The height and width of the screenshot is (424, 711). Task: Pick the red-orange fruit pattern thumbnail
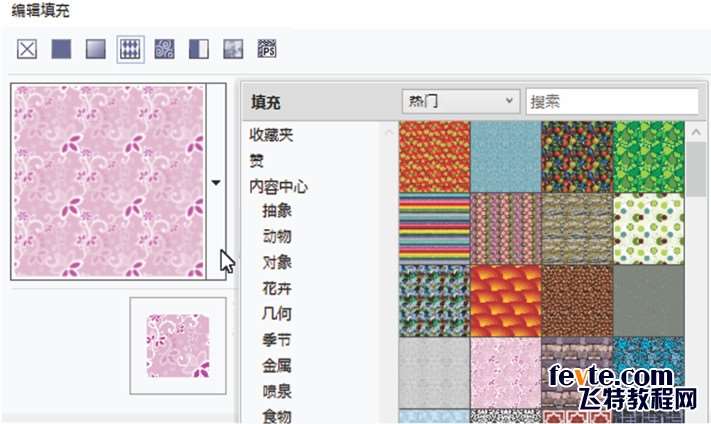click(434, 156)
